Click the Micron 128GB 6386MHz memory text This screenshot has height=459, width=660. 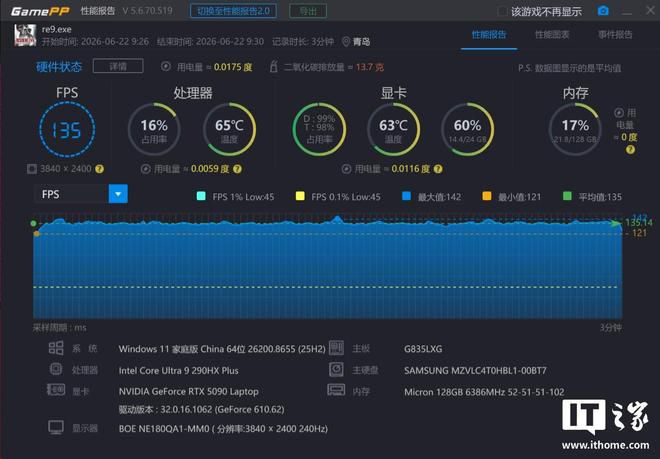(484, 392)
